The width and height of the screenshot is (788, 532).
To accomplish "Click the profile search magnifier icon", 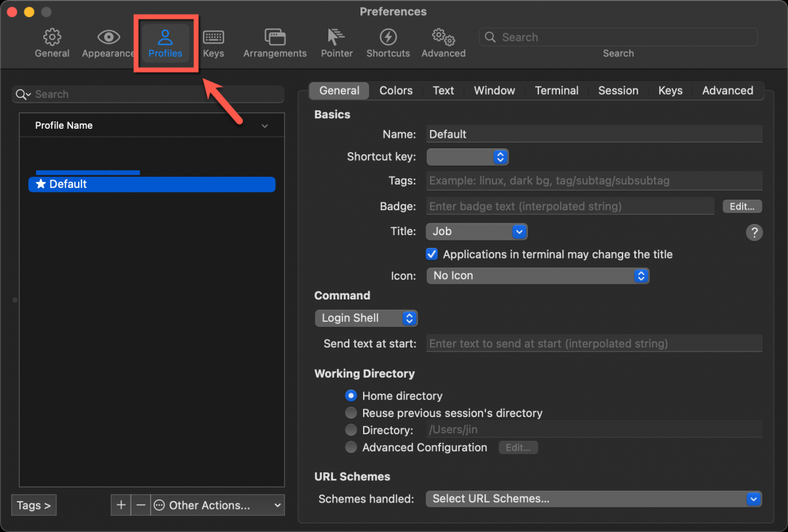I will pos(23,95).
